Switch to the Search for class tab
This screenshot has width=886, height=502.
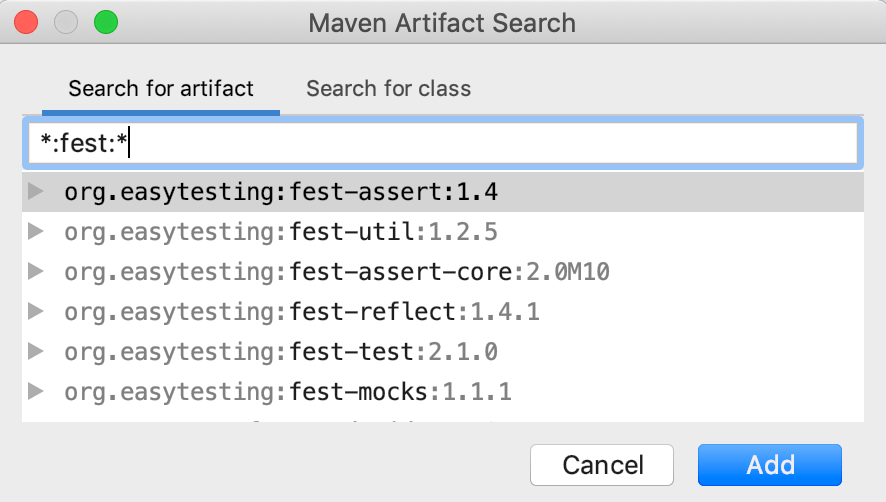[x=388, y=89]
